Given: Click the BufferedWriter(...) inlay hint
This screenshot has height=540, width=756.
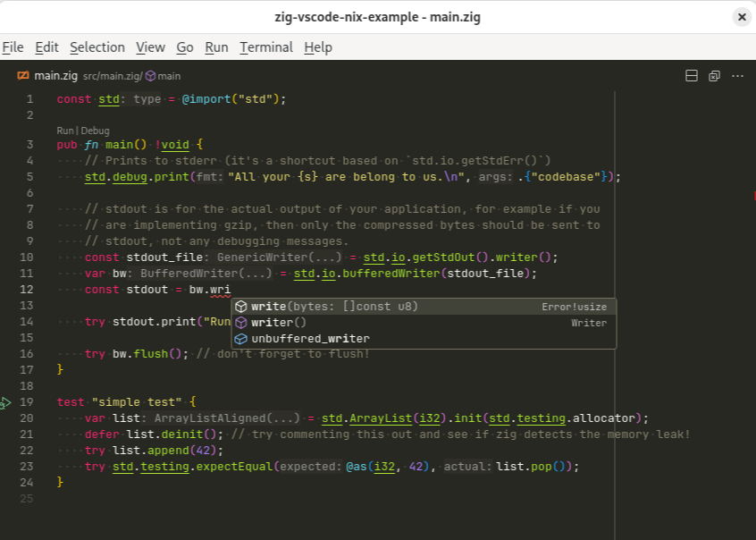Looking at the screenshot, I should (206, 274).
